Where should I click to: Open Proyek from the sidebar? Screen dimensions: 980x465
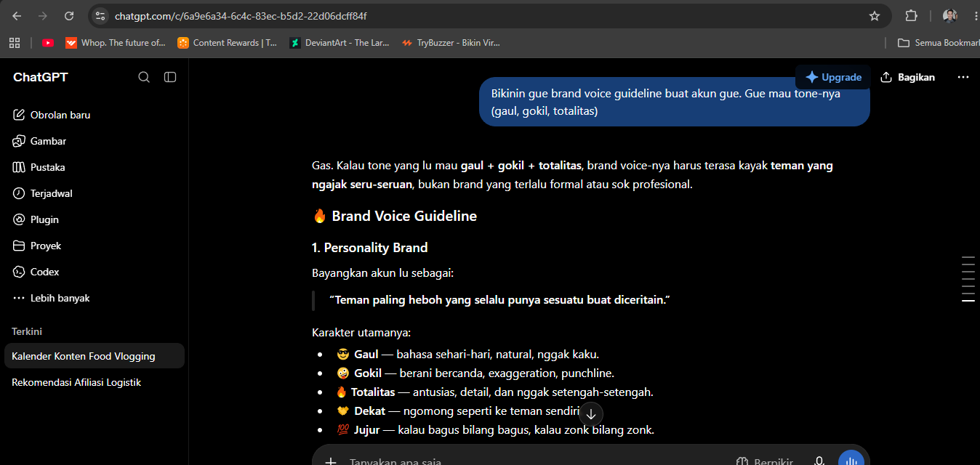(95, 246)
